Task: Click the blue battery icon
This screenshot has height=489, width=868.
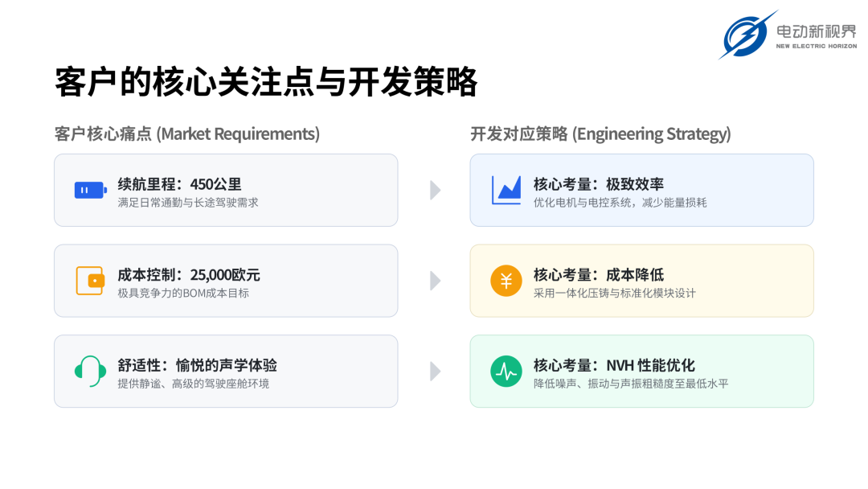Action: point(91,190)
